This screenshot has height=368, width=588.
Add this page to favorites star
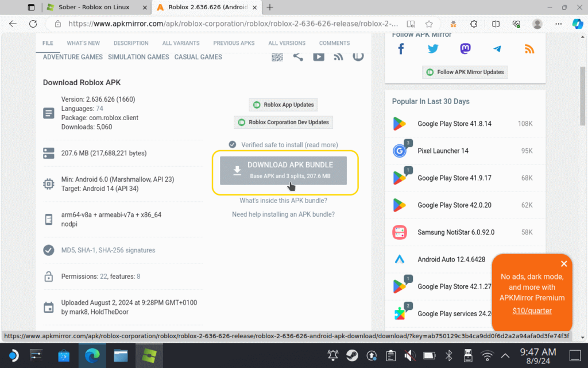tap(429, 24)
